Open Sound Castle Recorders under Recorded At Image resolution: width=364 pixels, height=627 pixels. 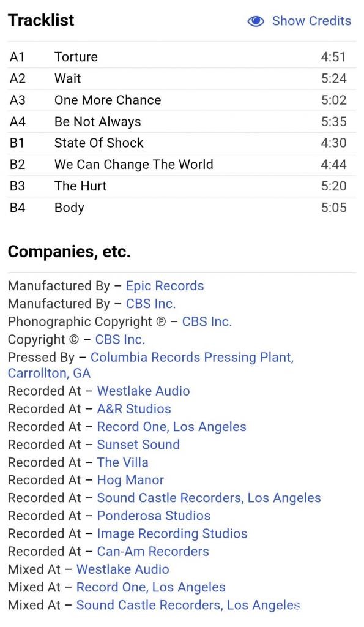209,498
